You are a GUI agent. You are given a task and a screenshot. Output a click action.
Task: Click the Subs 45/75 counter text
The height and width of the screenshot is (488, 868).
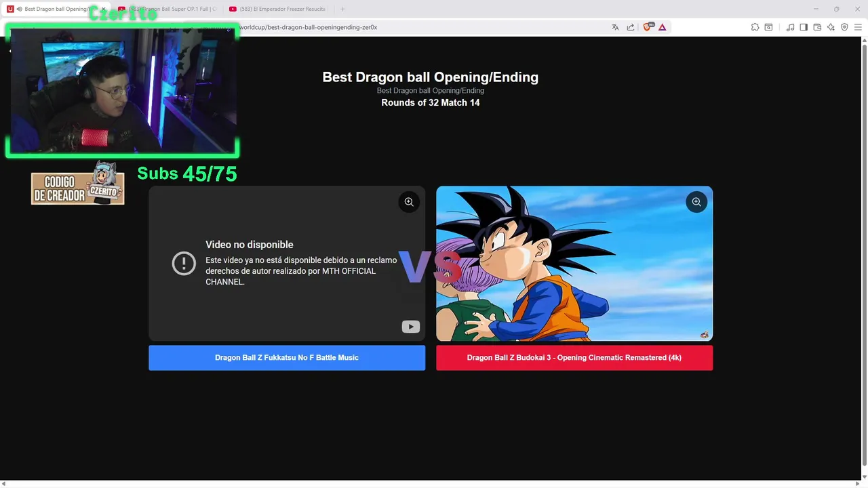(x=187, y=174)
